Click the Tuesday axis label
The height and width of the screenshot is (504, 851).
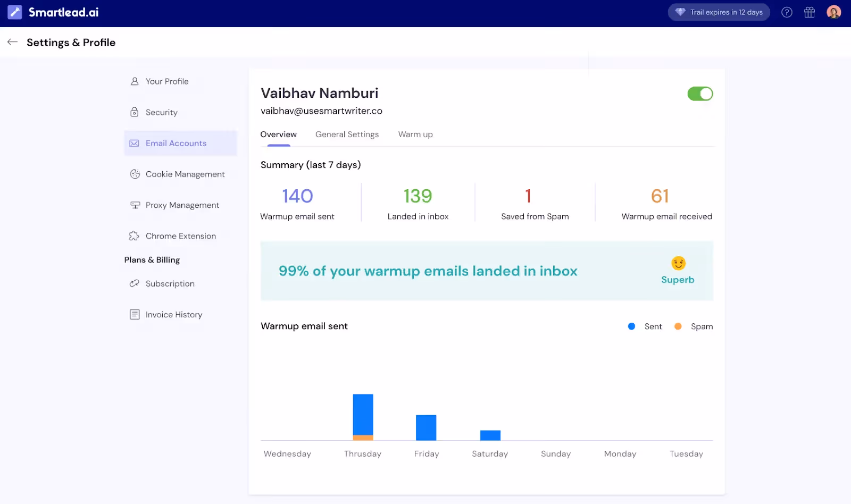click(x=686, y=454)
